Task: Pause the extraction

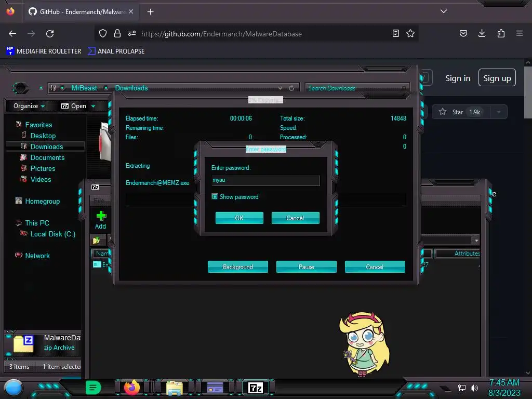Action: coord(306,267)
